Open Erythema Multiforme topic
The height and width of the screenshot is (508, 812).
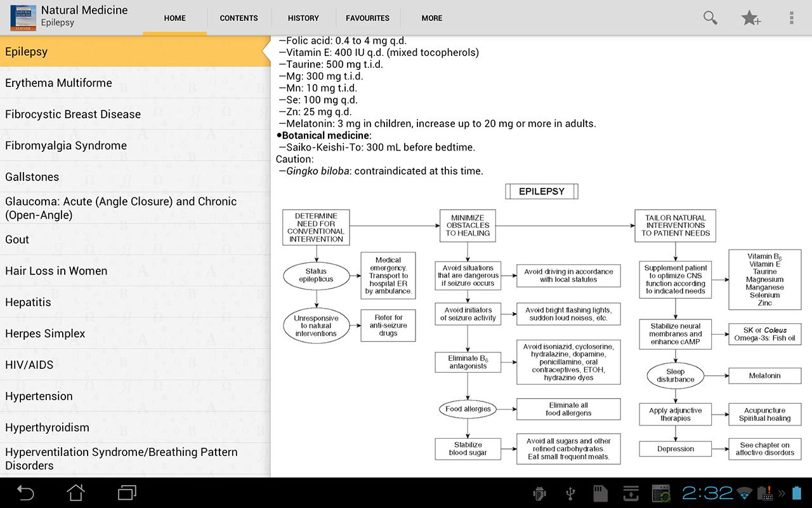(x=135, y=83)
